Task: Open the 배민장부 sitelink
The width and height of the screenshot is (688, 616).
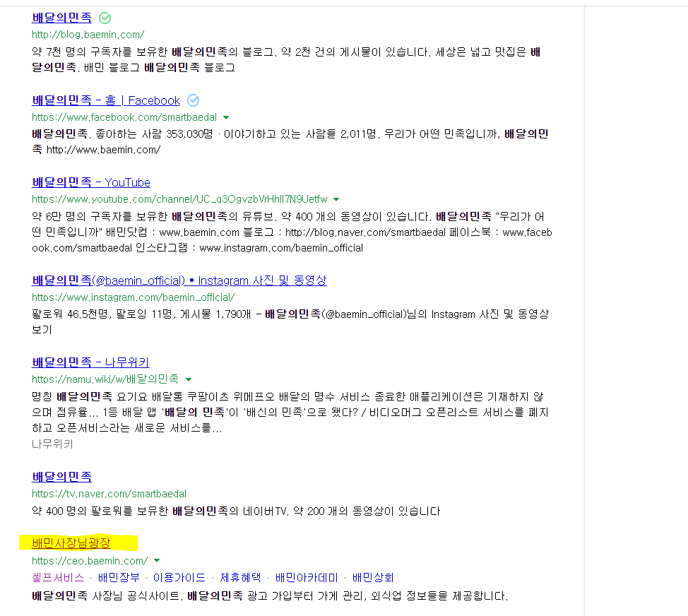Action: pos(119,578)
